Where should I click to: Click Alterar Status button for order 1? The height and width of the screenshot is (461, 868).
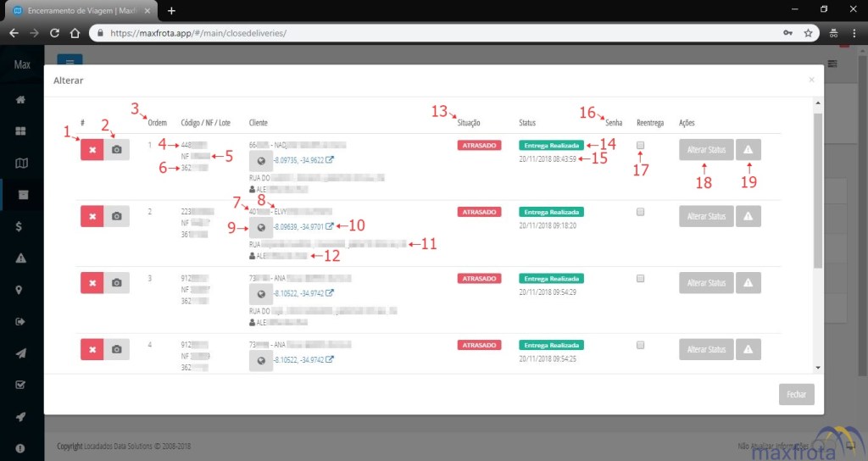coord(706,150)
